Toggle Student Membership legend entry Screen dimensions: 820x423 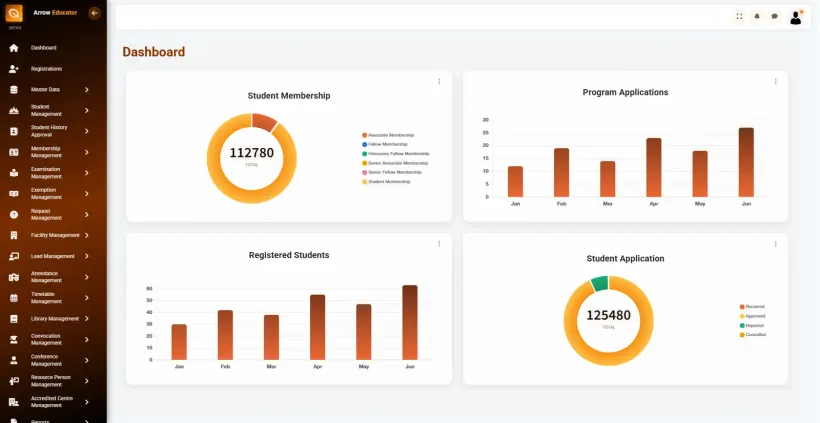386,181
